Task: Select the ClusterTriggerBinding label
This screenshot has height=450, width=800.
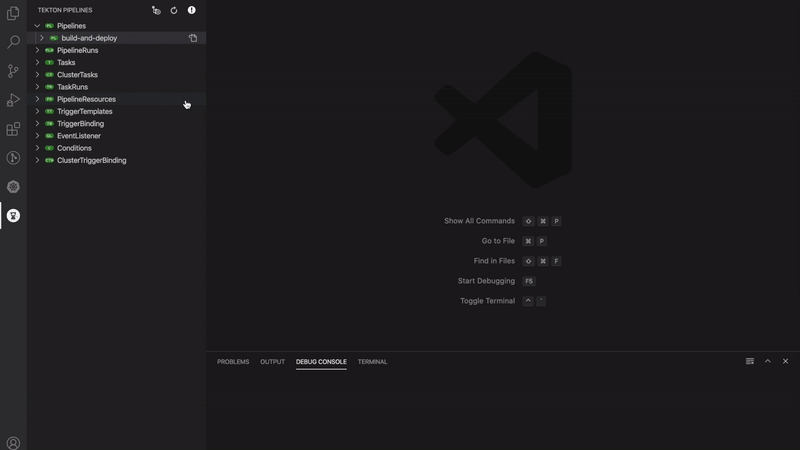Action: tap(92, 160)
